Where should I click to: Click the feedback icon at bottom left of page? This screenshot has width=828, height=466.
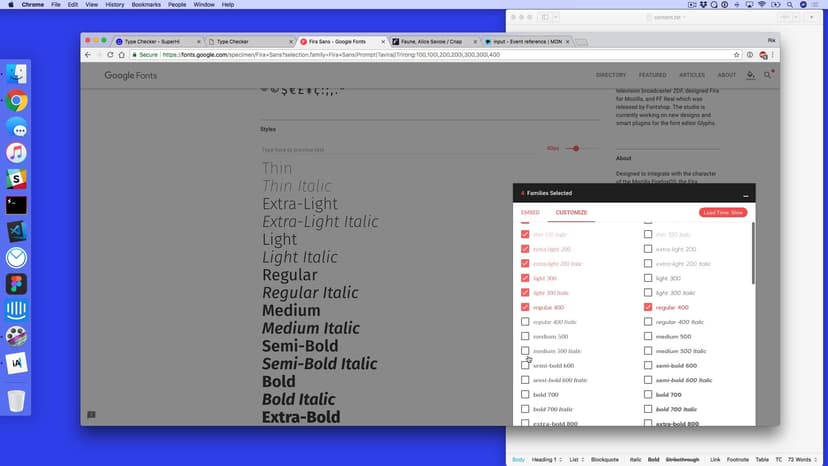point(91,415)
